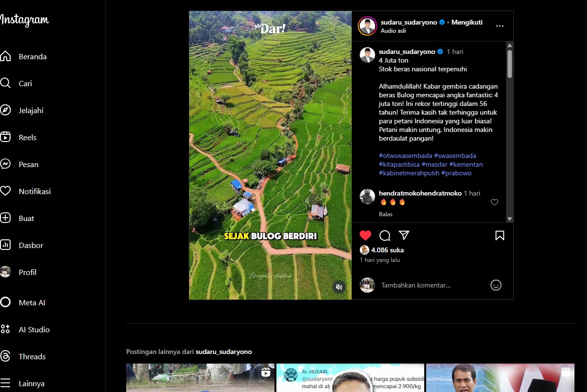Open sudaru_sudaryono profile from the post header
Image resolution: width=587 pixels, height=392 pixels.
pos(409,22)
